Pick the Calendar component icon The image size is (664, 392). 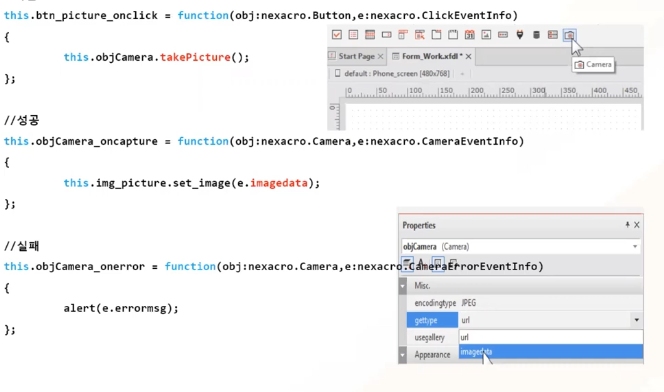[470, 35]
